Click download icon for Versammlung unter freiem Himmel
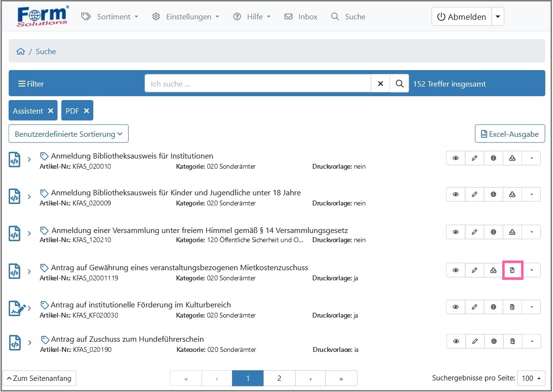Viewport: 553px width, 392px height. 512,232
